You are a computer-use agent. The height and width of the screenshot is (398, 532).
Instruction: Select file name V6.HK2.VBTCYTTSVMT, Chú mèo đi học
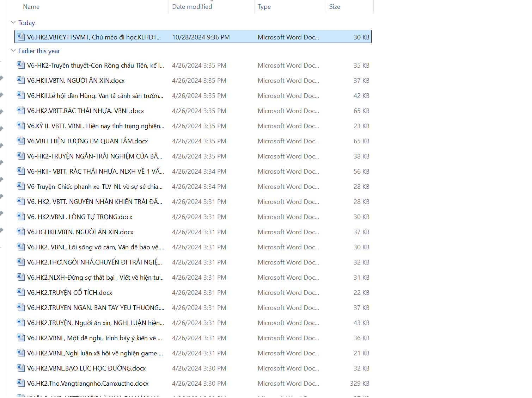94,37
